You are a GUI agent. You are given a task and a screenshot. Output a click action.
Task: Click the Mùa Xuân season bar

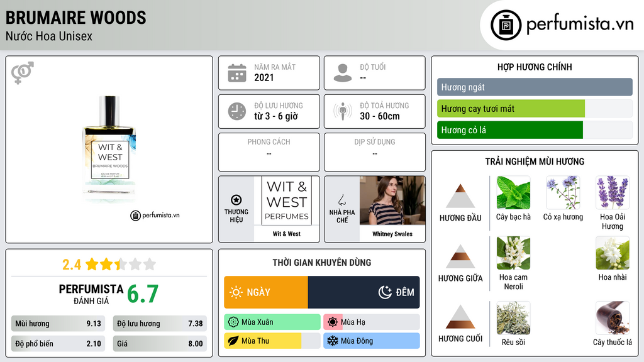pos(272,322)
